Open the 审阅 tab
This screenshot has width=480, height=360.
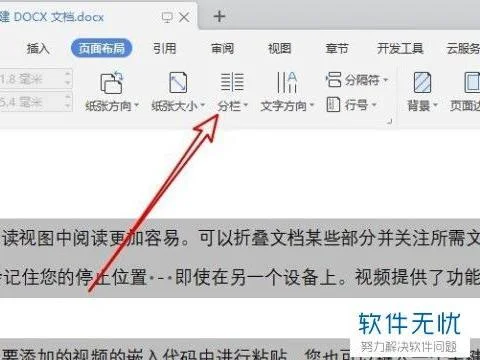(x=222, y=49)
